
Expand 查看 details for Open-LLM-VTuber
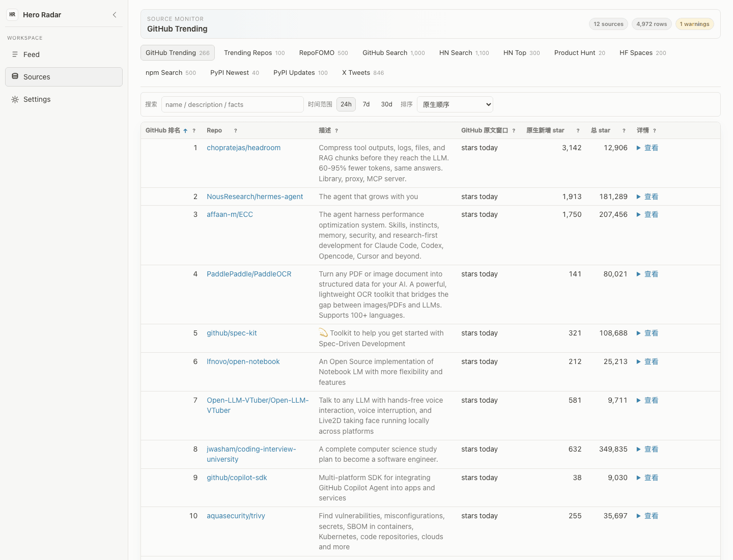click(x=647, y=400)
